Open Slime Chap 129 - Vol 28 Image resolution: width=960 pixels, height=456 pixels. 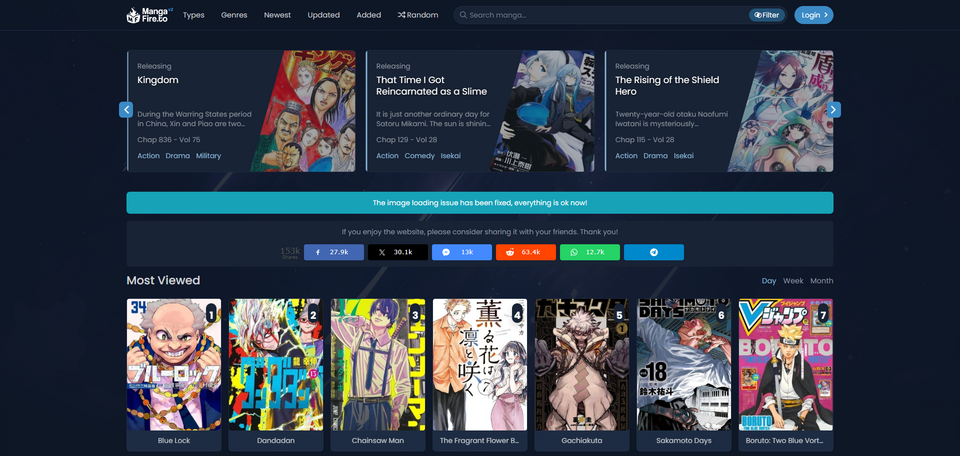(407, 140)
